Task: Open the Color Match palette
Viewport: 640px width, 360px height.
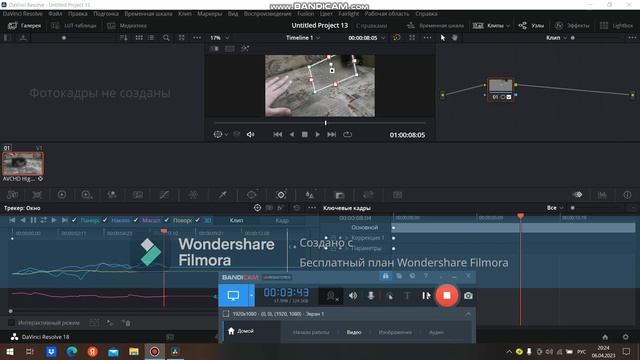Action: click(x=37, y=195)
